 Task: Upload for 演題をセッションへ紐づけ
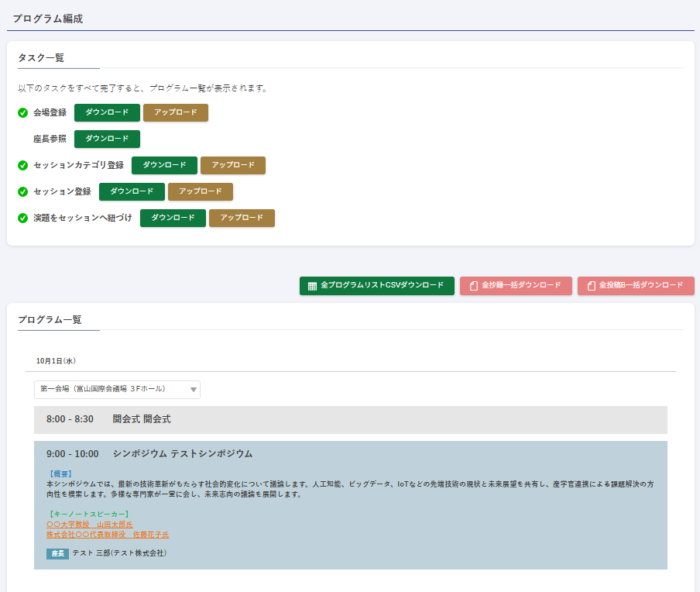(x=242, y=218)
